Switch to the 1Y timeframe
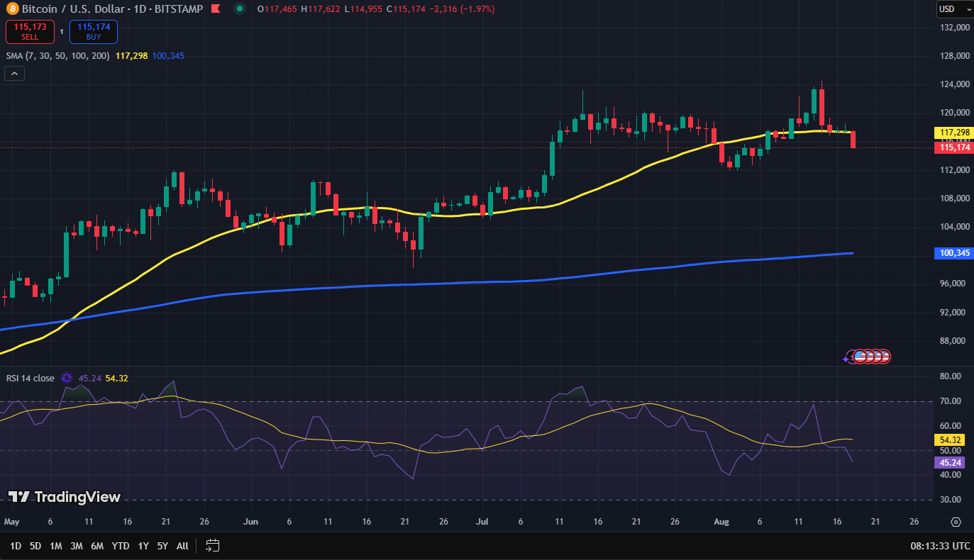Viewport: 974px width, 560px height. [143, 546]
